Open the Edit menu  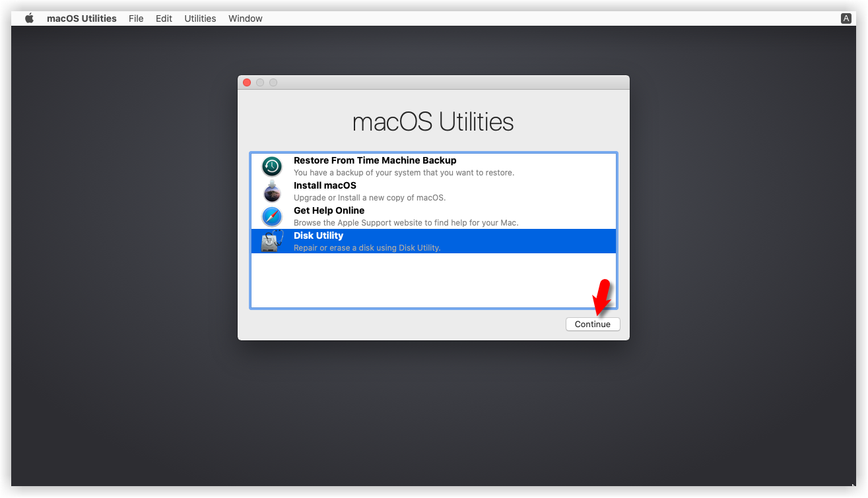(x=164, y=18)
